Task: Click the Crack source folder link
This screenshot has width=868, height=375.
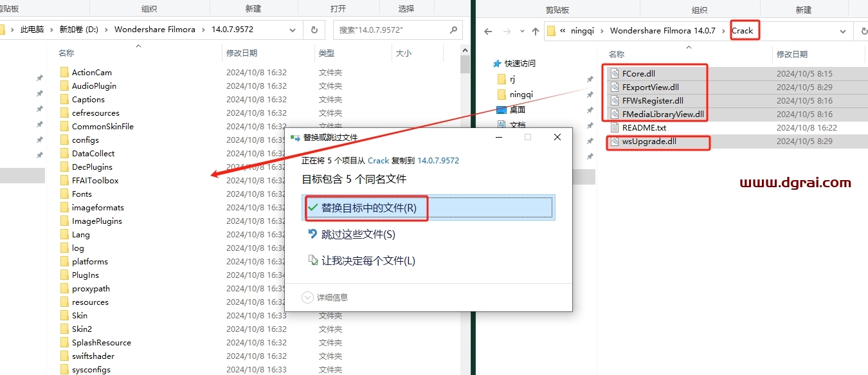Action: (x=378, y=161)
